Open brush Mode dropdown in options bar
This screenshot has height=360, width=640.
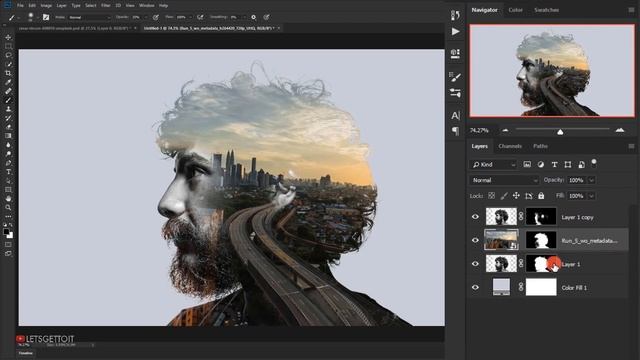point(89,17)
